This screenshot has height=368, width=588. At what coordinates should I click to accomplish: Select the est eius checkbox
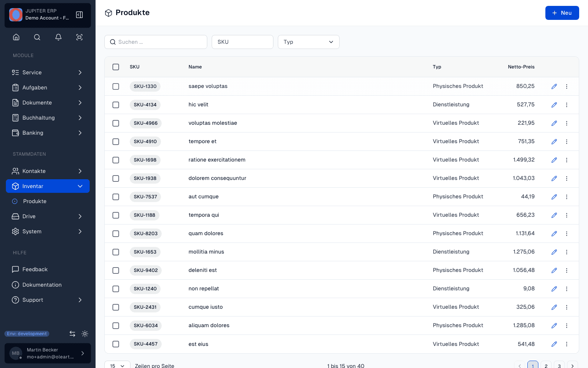tap(116, 344)
